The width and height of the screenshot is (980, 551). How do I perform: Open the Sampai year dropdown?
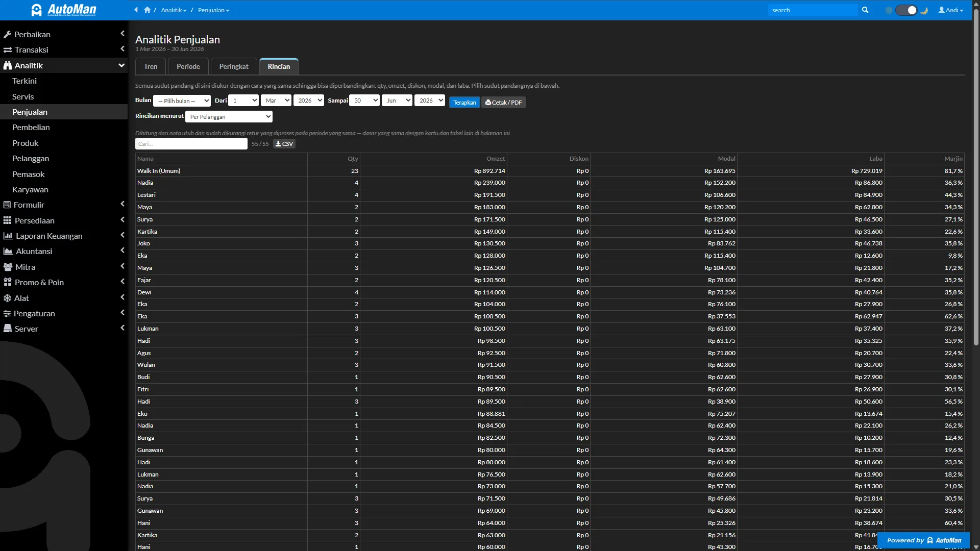point(430,101)
